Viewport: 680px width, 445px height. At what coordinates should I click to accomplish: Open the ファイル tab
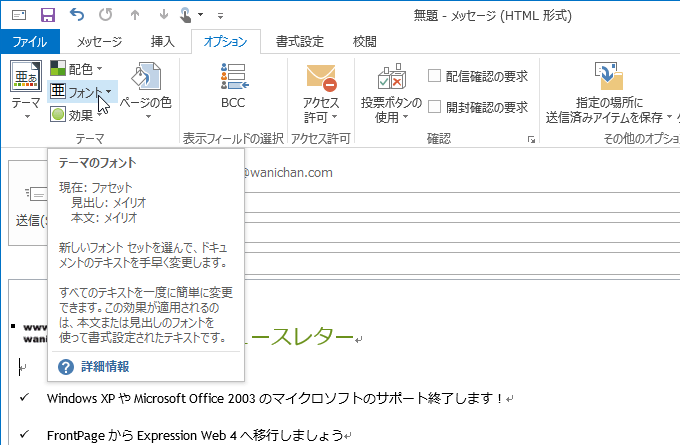coord(30,42)
